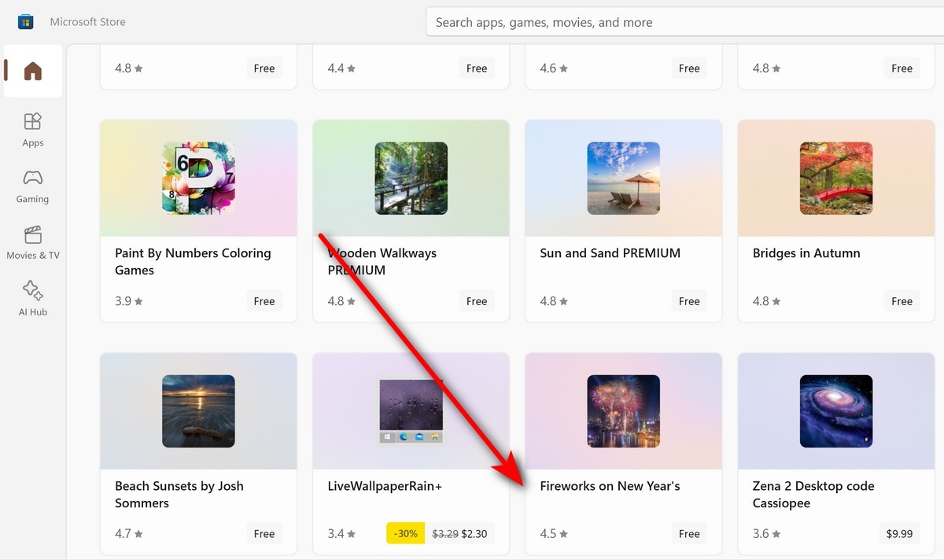Click the Microsoft Store logo
Image resolution: width=944 pixels, height=560 pixels.
point(26,21)
